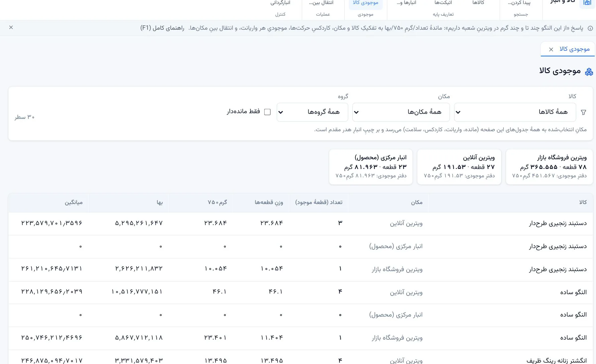Open the اتیکت‌ها ribbon item

tap(443, 3)
